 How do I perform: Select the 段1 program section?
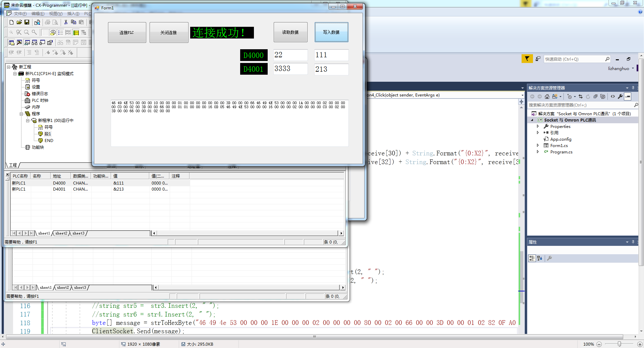[x=48, y=134]
